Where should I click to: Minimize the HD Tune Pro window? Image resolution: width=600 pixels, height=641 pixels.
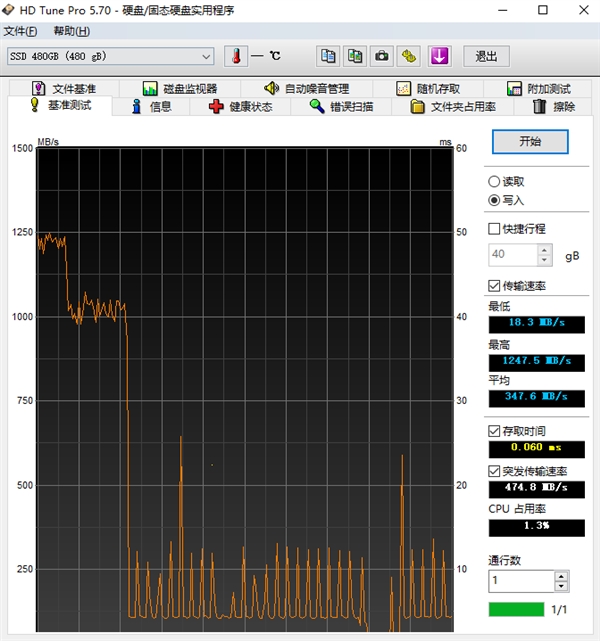coord(503,10)
